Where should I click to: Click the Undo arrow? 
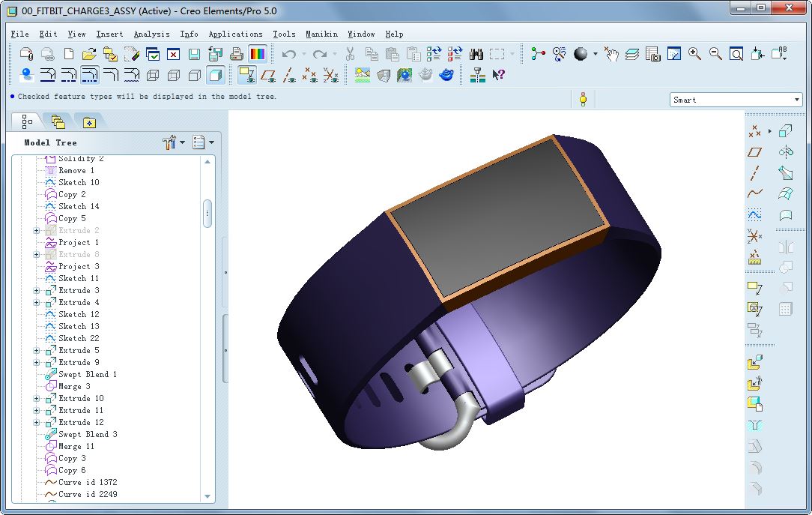[289, 54]
